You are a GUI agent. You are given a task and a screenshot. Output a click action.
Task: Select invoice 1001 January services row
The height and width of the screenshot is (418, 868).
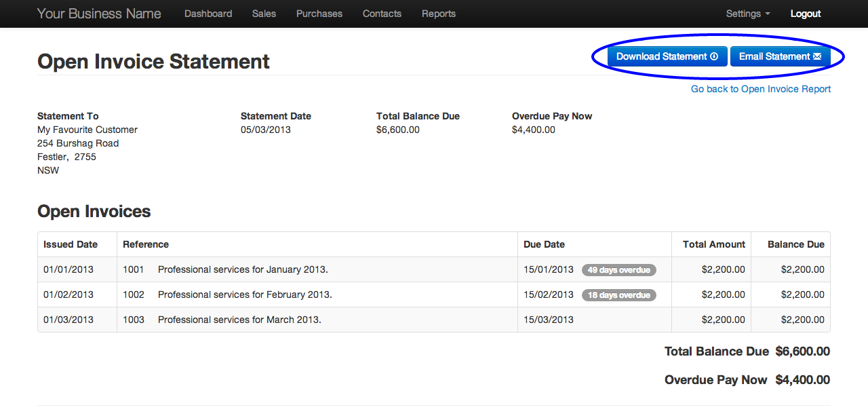coord(243,270)
